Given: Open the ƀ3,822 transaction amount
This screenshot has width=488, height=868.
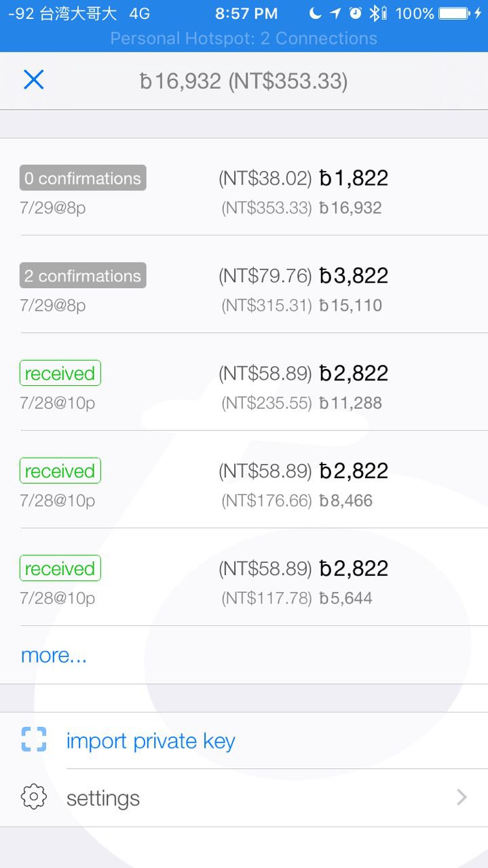Looking at the screenshot, I should (354, 276).
